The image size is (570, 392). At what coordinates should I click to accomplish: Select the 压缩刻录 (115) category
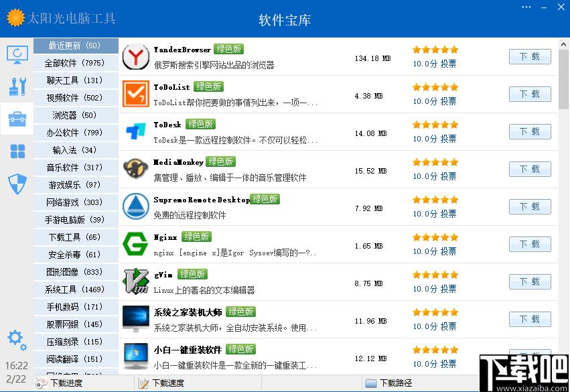[76, 342]
